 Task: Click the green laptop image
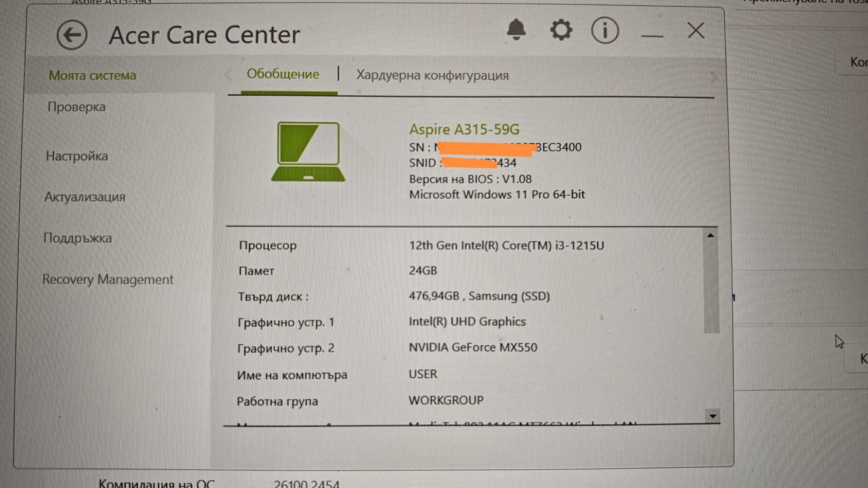308,151
